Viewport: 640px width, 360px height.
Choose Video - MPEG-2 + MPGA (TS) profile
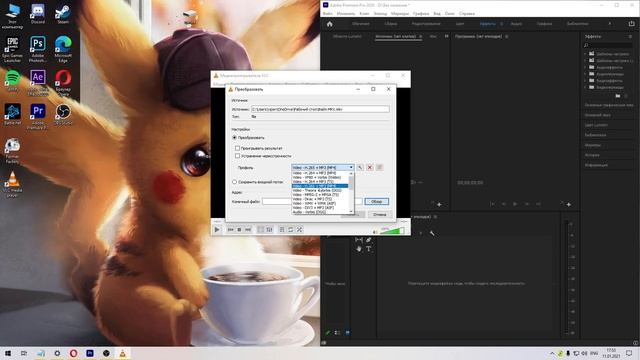click(x=321, y=195)
